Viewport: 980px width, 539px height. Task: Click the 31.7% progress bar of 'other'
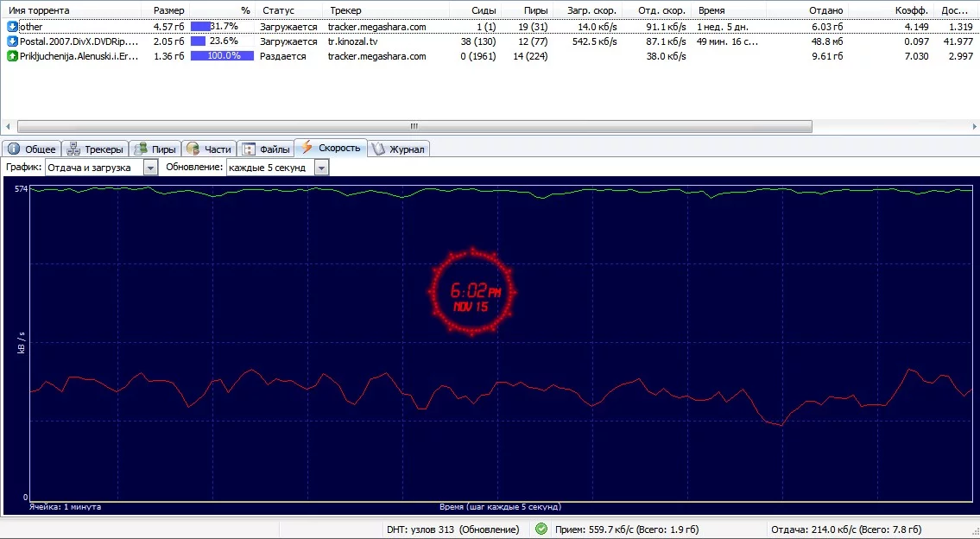[221, 27]
